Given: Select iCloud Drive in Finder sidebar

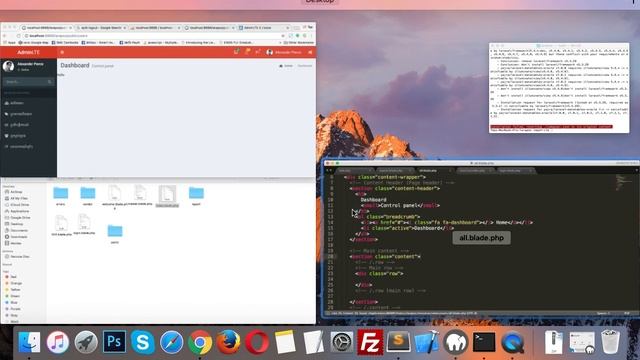Looking at the screenshot, I should click(17, 205).
